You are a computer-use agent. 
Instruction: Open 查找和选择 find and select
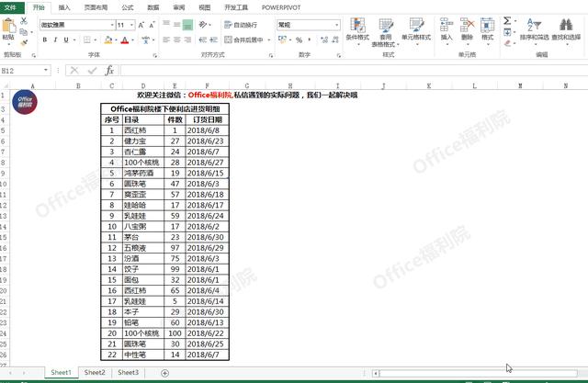point(566,31)
